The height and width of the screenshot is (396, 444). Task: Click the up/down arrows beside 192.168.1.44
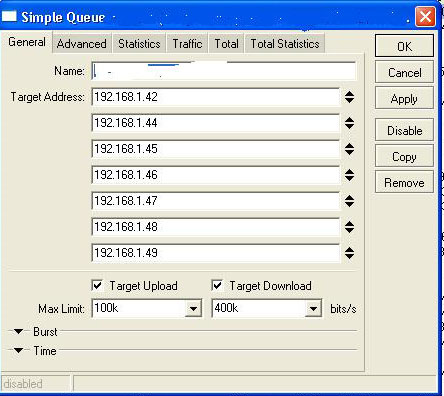(349, 123)
